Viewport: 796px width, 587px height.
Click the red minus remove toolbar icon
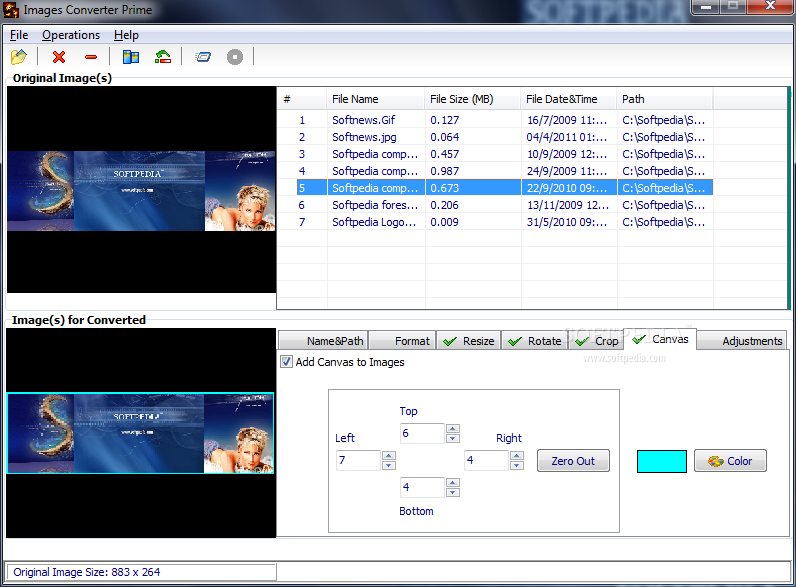click(x=91, y=57)
